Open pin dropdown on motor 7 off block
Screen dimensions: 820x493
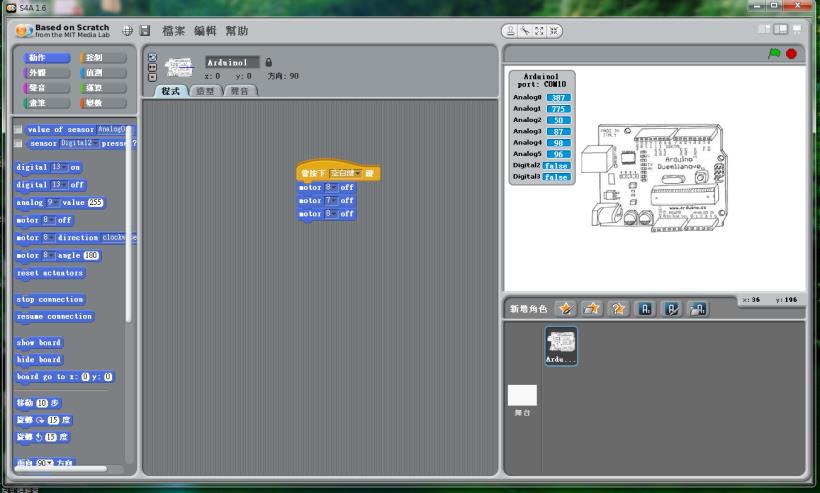[x=333, y=200]
